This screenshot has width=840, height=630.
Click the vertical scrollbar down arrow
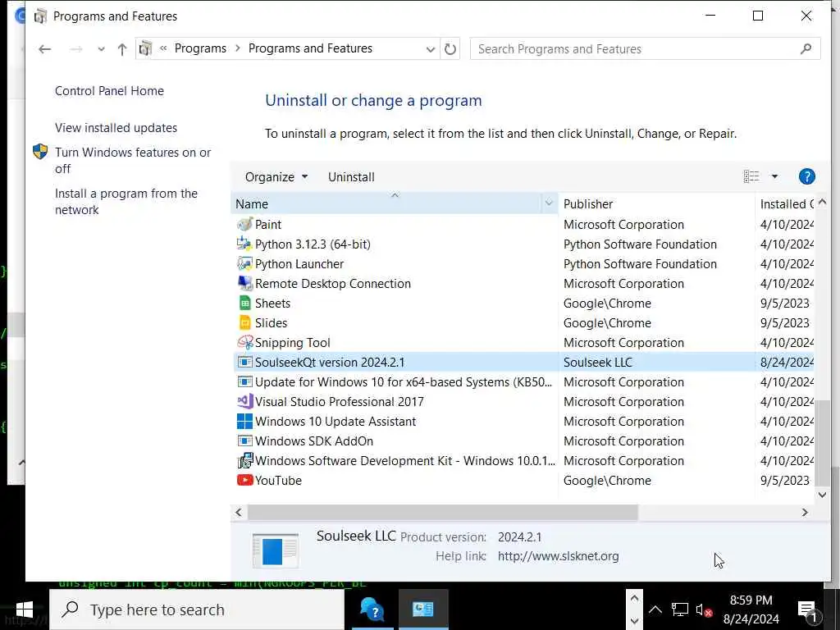coord(822,495)
